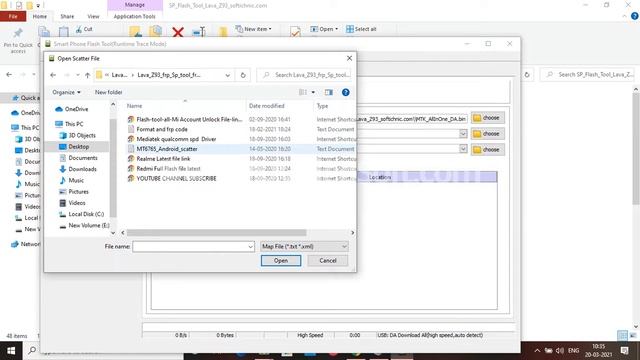Screen dimensions: 640x360
Task: Expand the File name dropdown arrow
Action: click(x=251, y=247)
